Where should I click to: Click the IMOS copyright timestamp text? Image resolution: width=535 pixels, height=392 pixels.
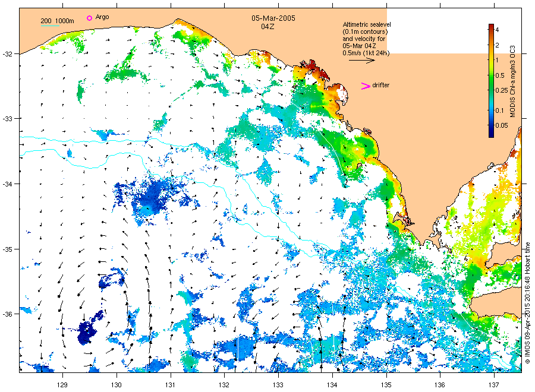point(527,303)
